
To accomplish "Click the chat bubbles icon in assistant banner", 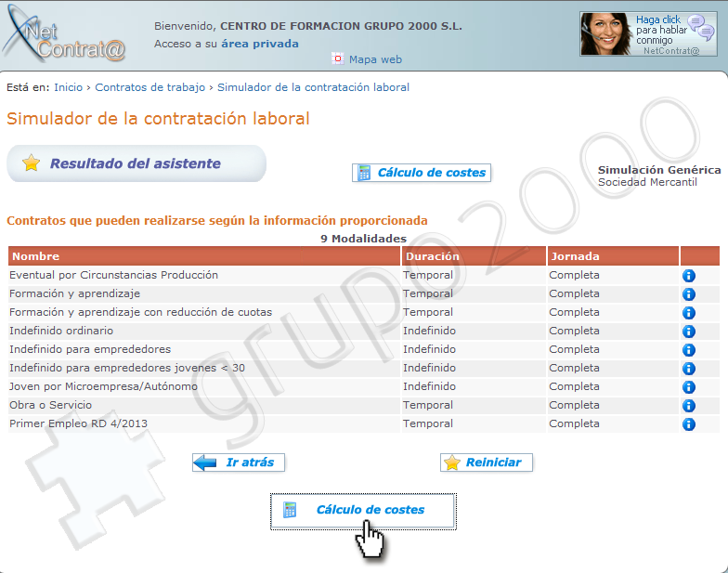I will click(x=700, y=28).
